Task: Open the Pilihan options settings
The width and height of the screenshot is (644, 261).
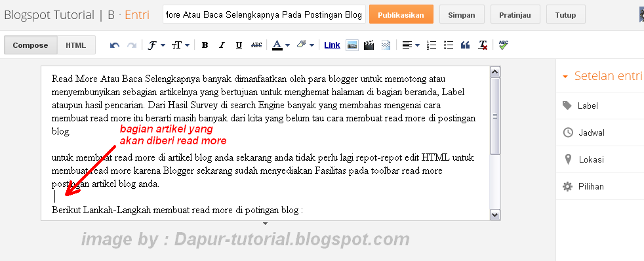Action: tap(600, 186)
